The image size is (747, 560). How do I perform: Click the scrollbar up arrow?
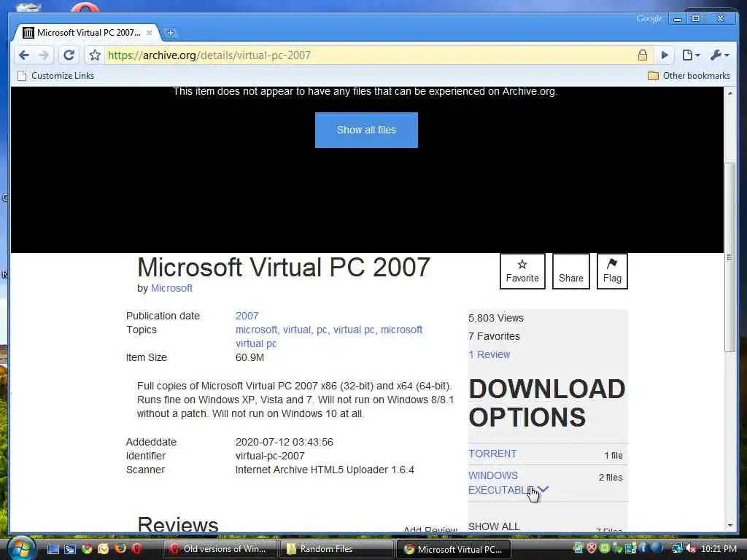coord(729,93)
